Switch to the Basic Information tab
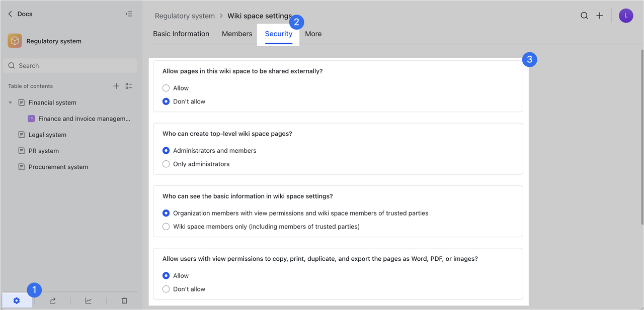Screen dimensions: 644x310 click(181, 34)
